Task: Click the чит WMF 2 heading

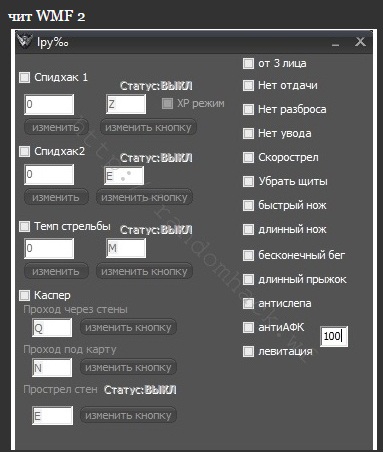Action: (x=46, y=16)
